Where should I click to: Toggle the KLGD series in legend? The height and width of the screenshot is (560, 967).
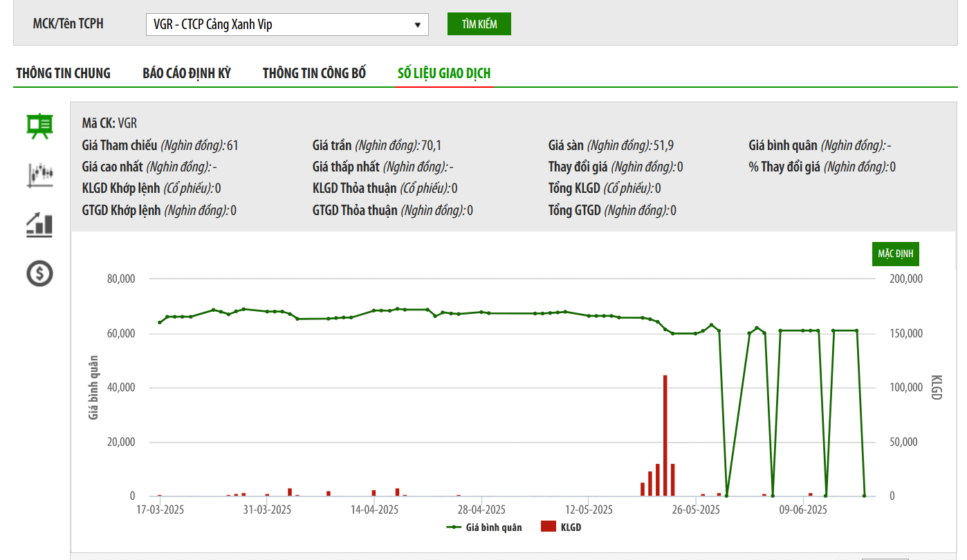[x=571, y=527]
